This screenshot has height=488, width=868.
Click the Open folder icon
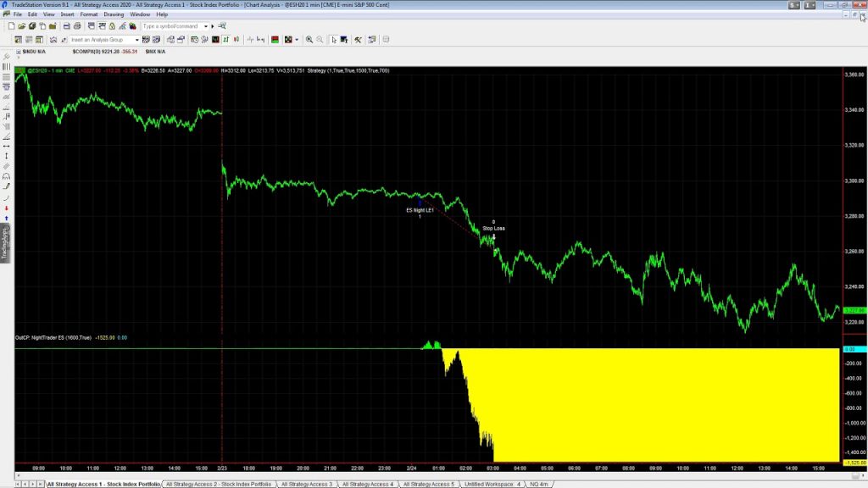pyautogui.click(x=23, y=26)
